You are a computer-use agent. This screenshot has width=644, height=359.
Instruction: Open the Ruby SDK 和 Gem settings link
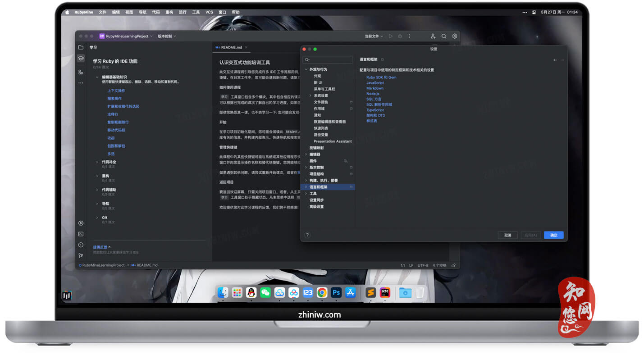[x=381, y=77]
